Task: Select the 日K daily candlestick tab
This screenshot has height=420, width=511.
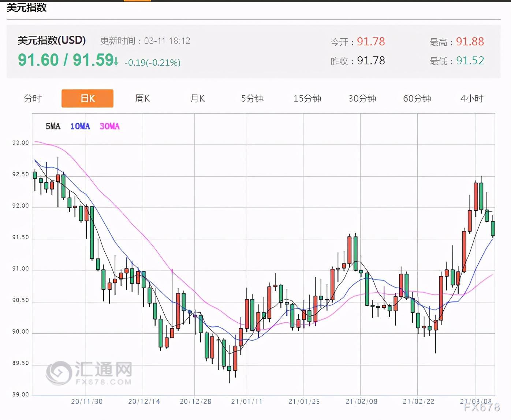Action: click(x=87, y=98)
